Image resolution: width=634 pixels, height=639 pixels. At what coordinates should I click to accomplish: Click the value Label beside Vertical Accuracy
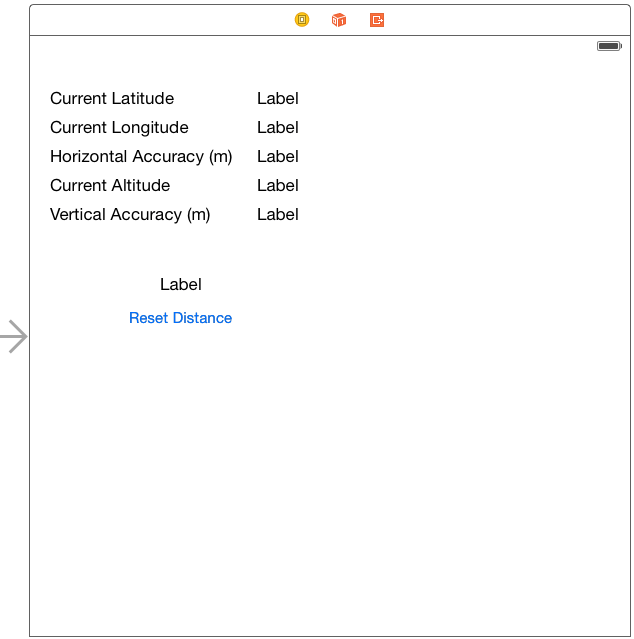(x=278, y=215)
